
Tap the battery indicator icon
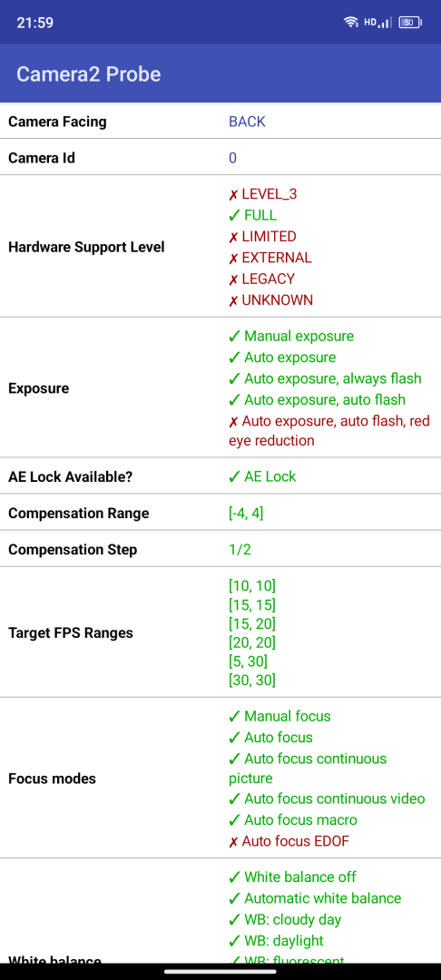(x=410, y=23)
